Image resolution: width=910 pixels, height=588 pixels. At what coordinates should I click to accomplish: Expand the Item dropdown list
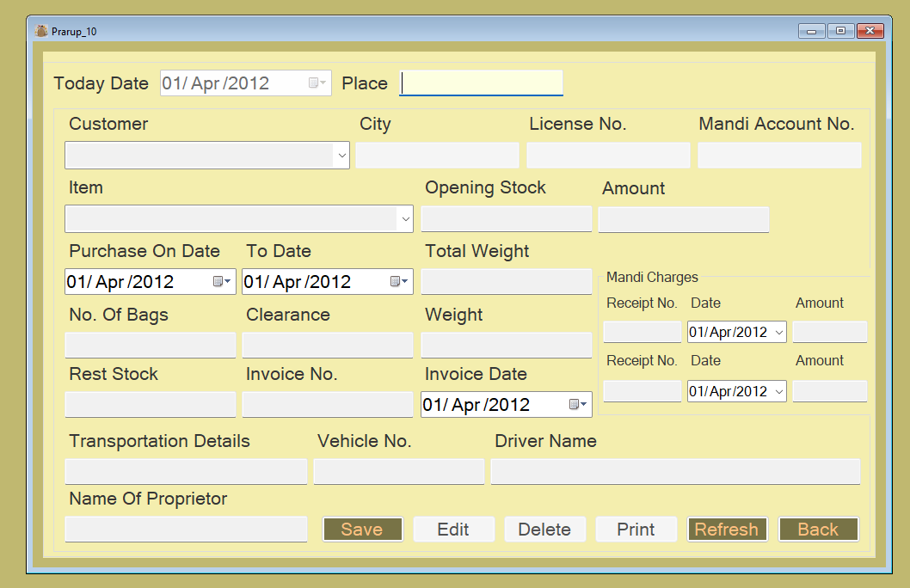point(406,219)
